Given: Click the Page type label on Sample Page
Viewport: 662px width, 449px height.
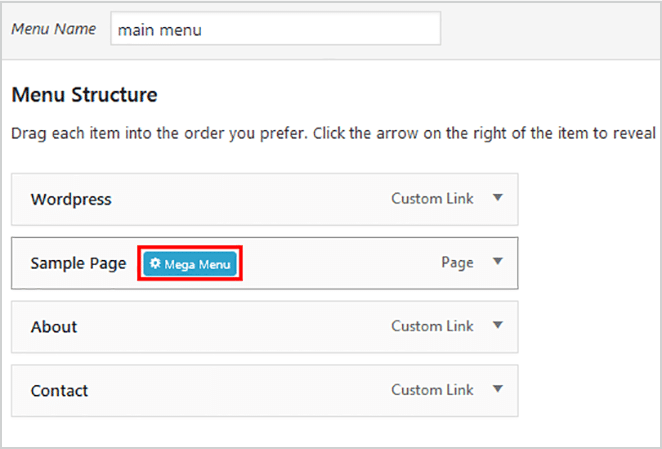Looking at the screenshot, I should (457, 263).
